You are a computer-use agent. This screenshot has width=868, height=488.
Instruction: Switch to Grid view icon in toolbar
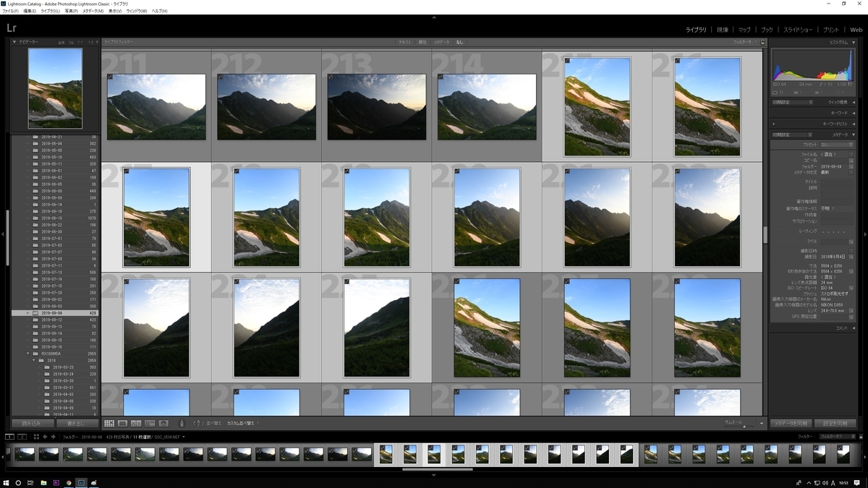click(109, 424)
